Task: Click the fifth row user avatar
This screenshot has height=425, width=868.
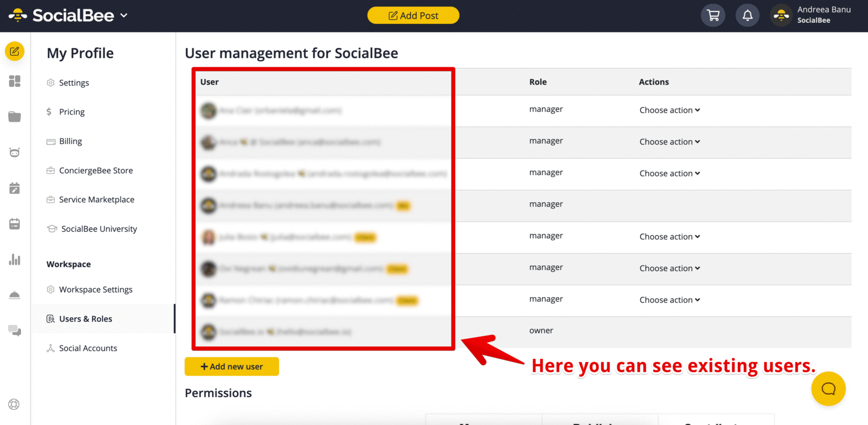Action: [x=208, y=237]
